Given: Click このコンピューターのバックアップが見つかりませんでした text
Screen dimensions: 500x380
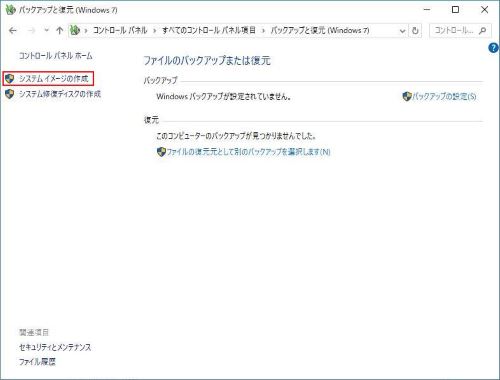Looking at the screenshot, I should (236, 136).
